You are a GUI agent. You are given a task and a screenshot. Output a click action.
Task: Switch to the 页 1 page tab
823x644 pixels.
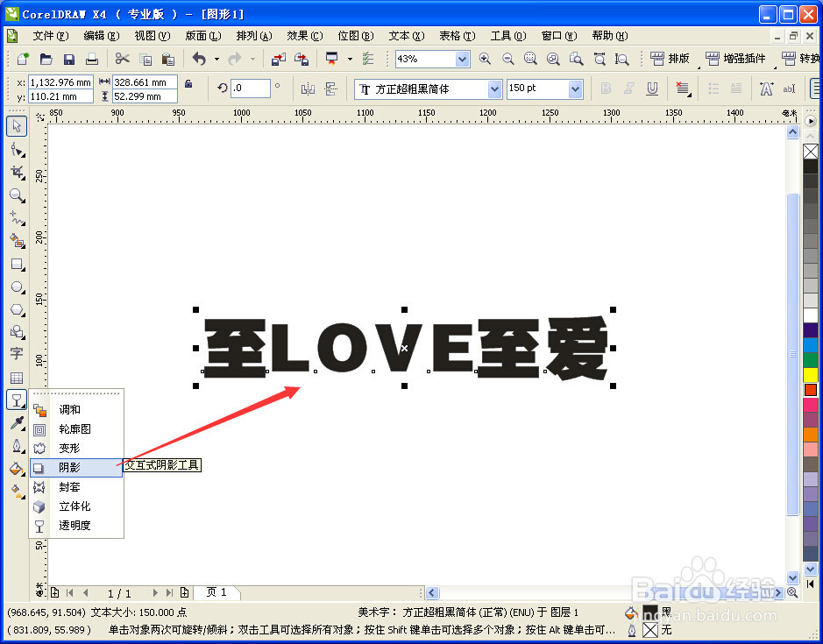click(216, 592)
